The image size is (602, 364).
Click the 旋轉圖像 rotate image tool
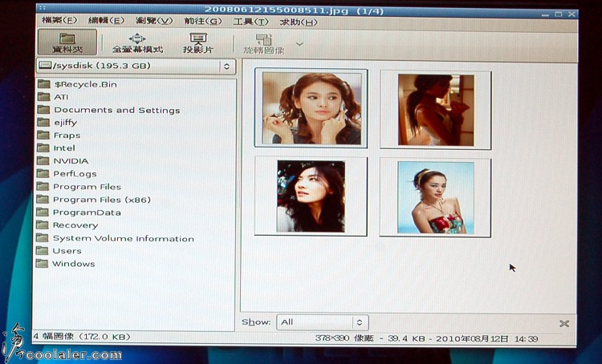click(263, 42)
